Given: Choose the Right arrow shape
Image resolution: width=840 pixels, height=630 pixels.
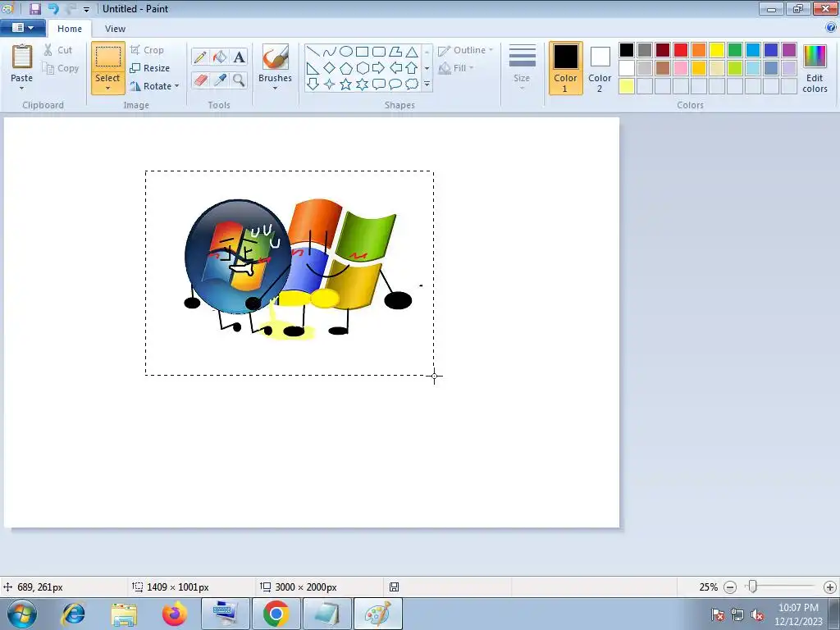Looking at the screenshot, I should pyautogui.click(x=379, y=68).
